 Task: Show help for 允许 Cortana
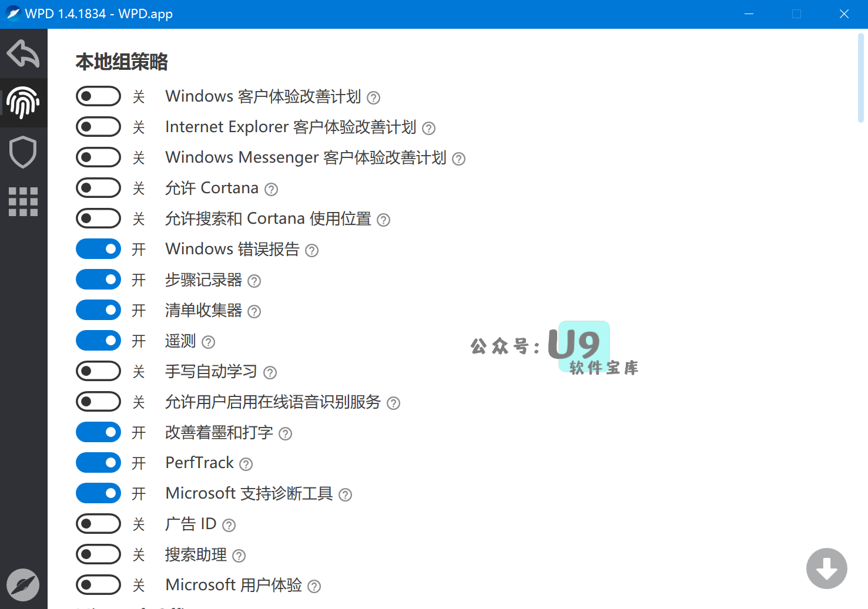[x=271, y=189]
